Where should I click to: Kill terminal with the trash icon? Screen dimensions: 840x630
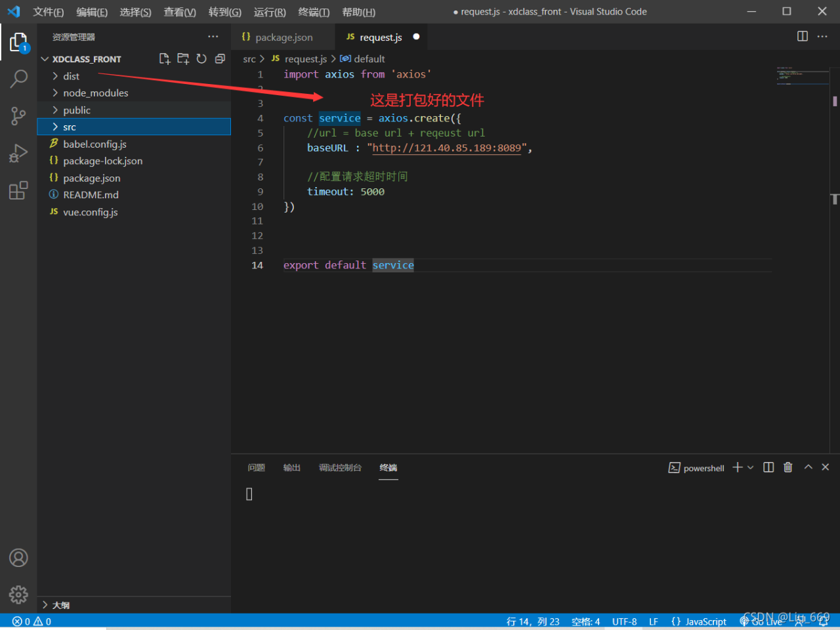pos(787,467)
